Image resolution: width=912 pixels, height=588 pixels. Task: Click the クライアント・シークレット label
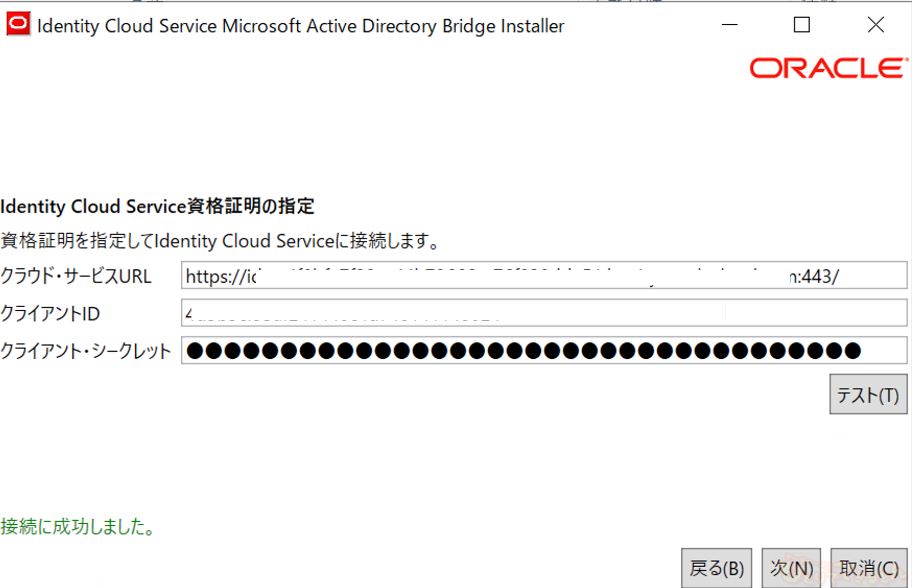tap(86, 351)
